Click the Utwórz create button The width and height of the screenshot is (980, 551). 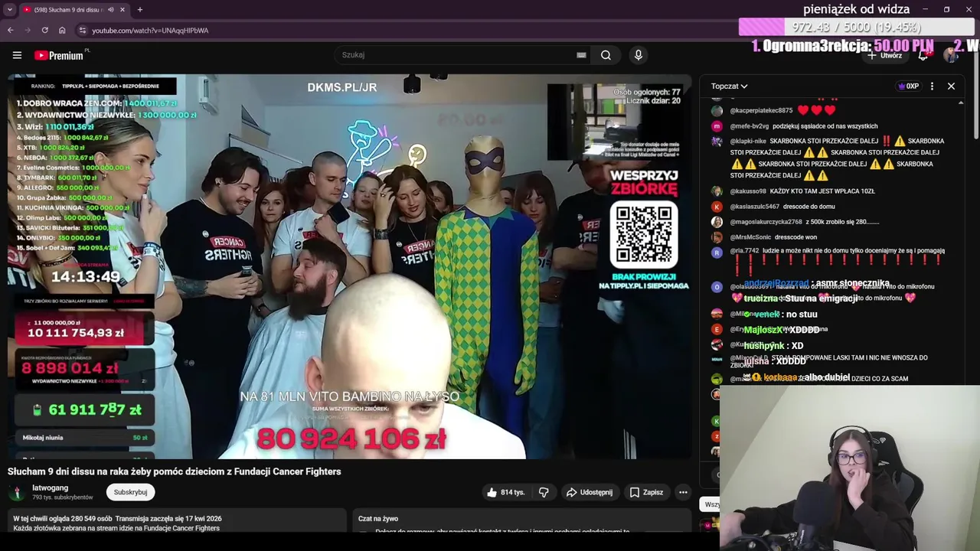[x=887, y=55]
